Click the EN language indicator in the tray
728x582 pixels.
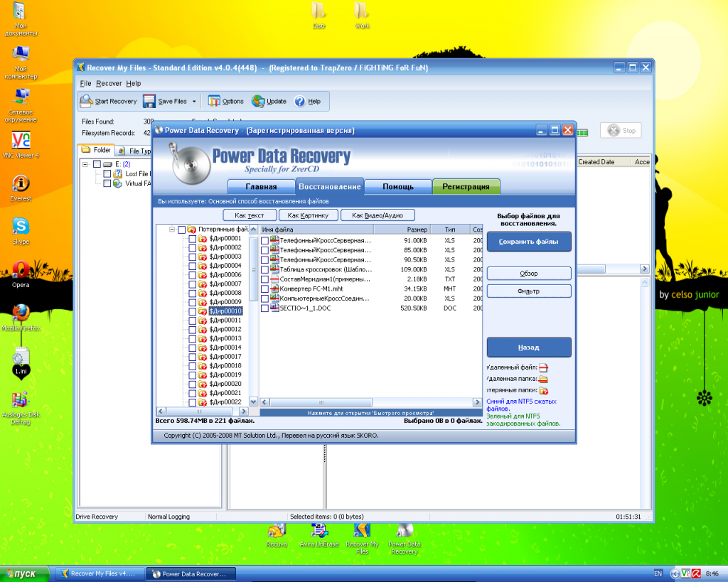coord(658,573)
